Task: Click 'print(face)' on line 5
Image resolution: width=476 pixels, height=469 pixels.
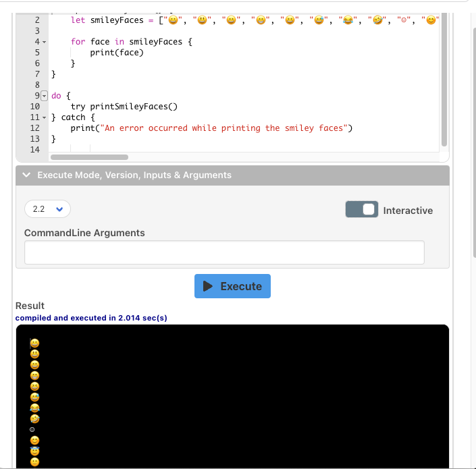Action: (x=117, y=53)
